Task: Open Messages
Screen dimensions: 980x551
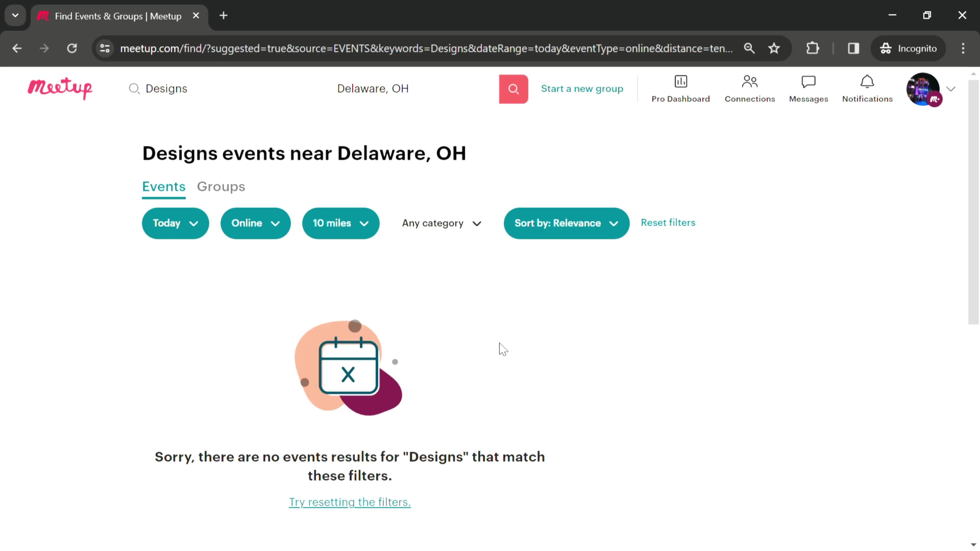Action: (x=808, y=89)
